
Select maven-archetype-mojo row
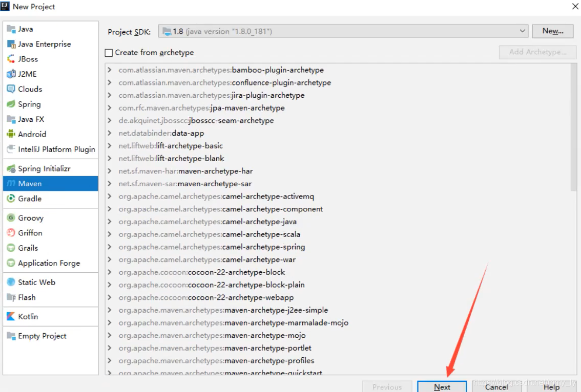click(x=338, y=335)
